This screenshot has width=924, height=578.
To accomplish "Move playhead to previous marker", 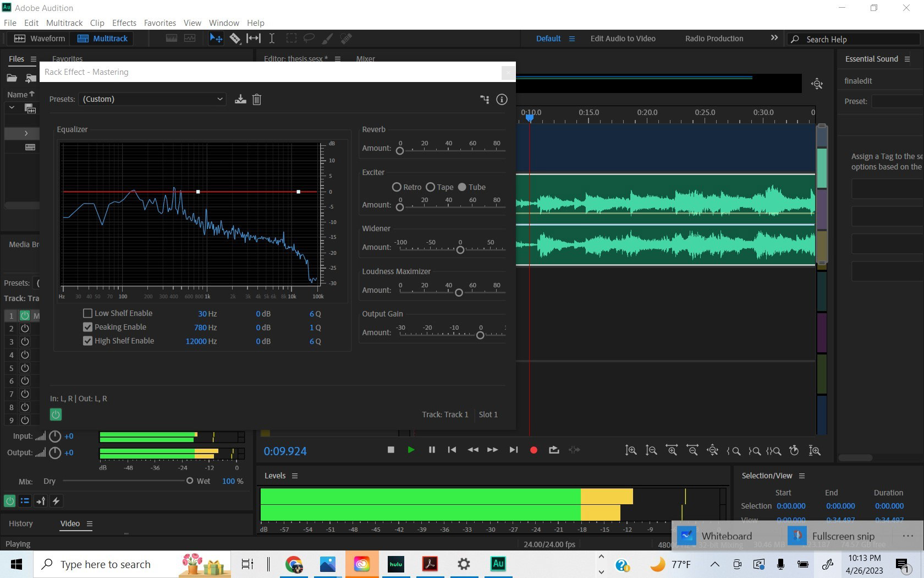I will (452, 450).
